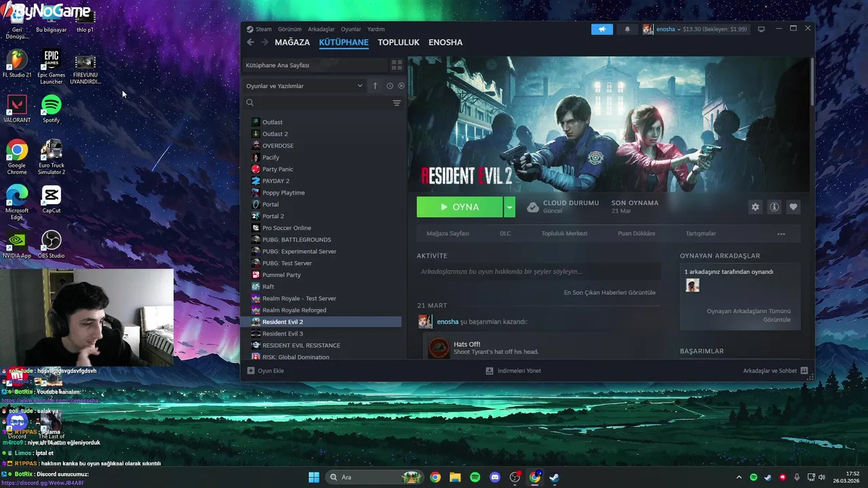Switch to the TOPLULUK tab
Image resolution: width=868 pixels, height=488 pixels.
pyautogui.click(x=399, y=42)
